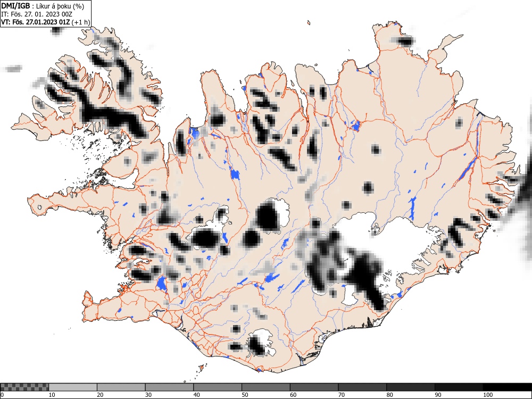Click the 40-50 legend color segment
This screenshot has height=399, width=532.
point(218,387)
